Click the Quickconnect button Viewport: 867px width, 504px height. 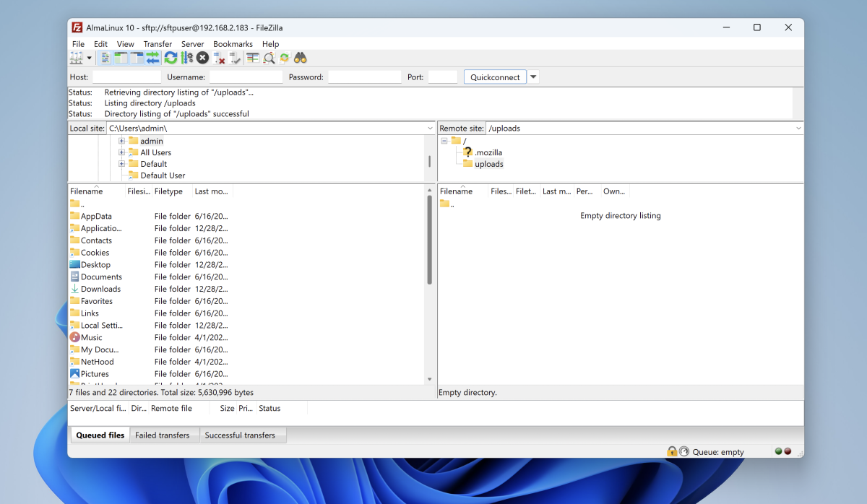point(495,77)
